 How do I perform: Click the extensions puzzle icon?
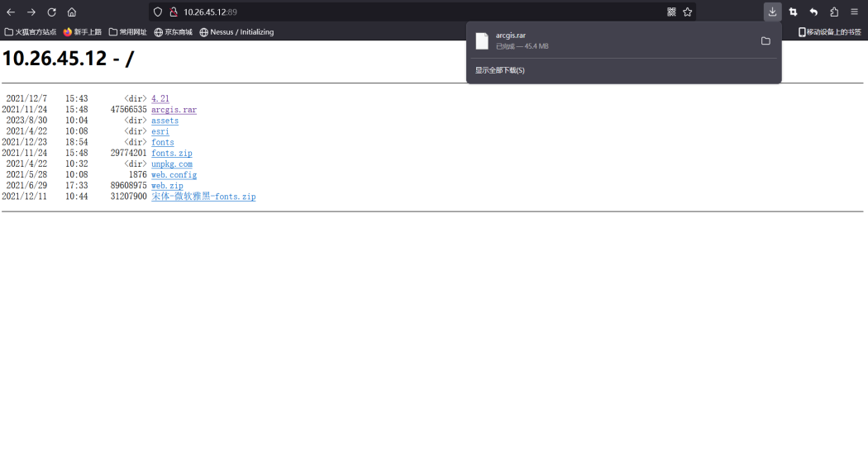(834, 12)
